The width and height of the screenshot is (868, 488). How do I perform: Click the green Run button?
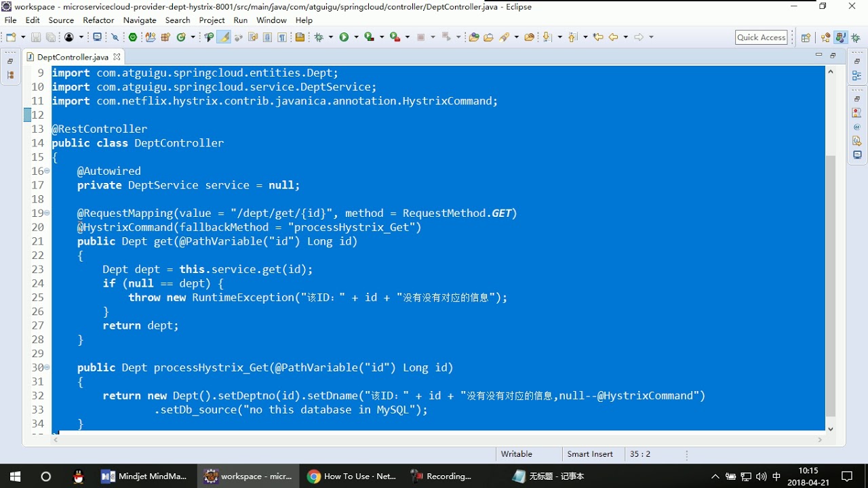[344, 37]
